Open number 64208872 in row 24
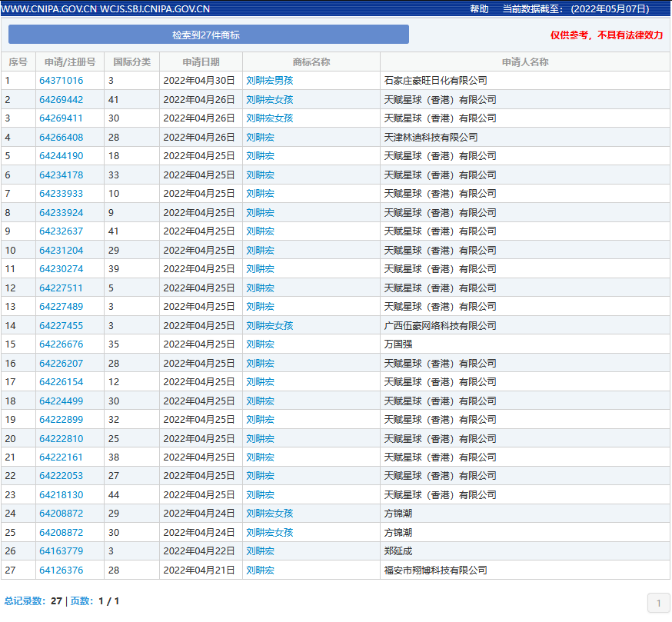This screenshot has width=672, height=622. (62, 514)
